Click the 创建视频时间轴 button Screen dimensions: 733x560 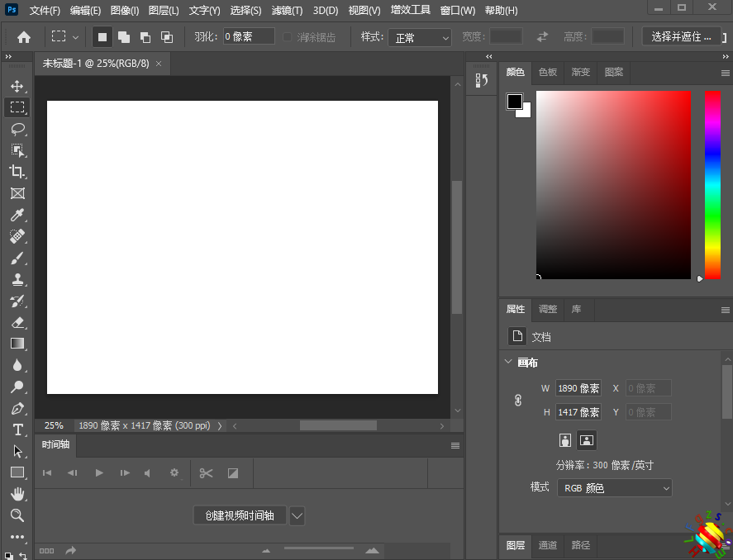[x=240, y=515]
